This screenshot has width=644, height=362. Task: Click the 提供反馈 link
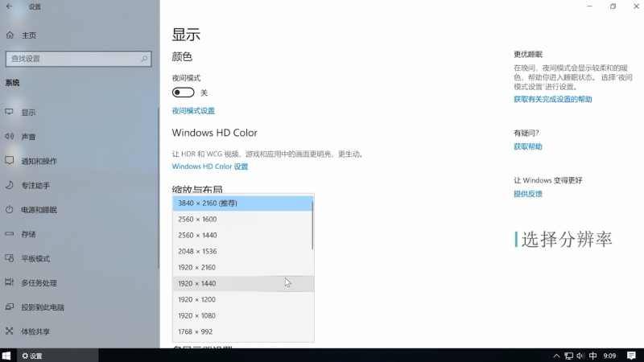click(528, 194)
